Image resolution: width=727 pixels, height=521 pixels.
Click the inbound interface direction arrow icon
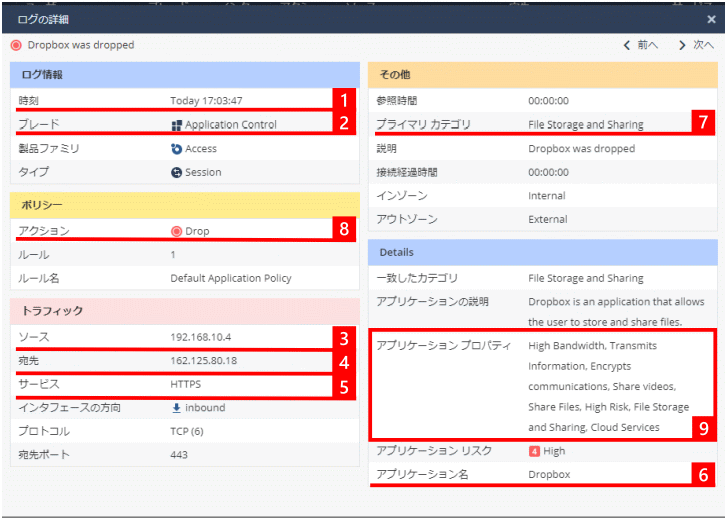[177, 408]
